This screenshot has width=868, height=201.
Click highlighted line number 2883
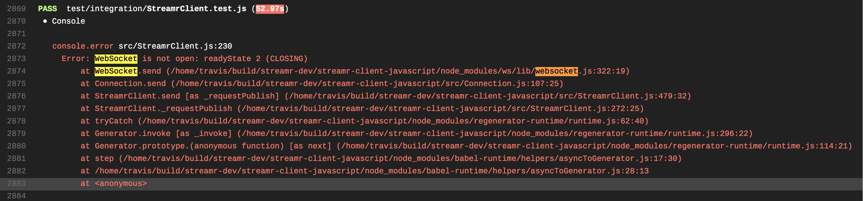pos(16,183)
